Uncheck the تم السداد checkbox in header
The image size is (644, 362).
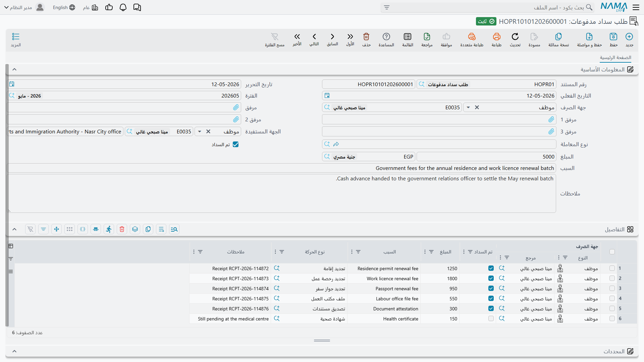coord(236,144)
